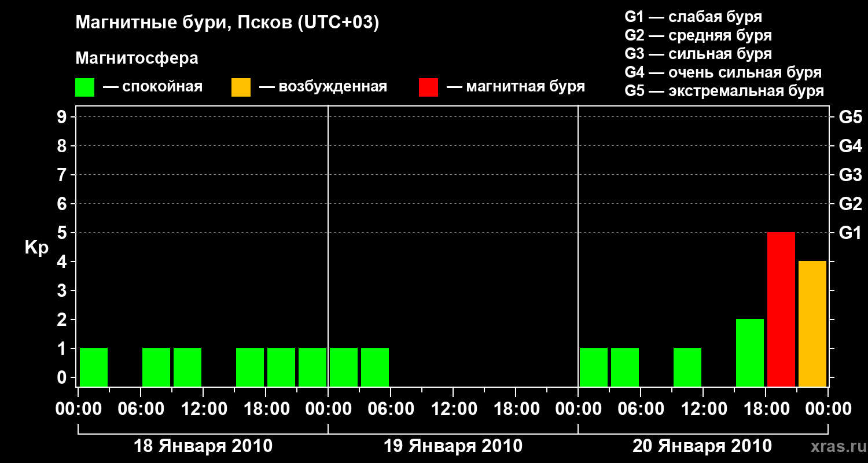This screenshot has width=868, height=463.
Task: Click the 06:00–09:00 green bar on 18 January
Action: coord(156,367)
